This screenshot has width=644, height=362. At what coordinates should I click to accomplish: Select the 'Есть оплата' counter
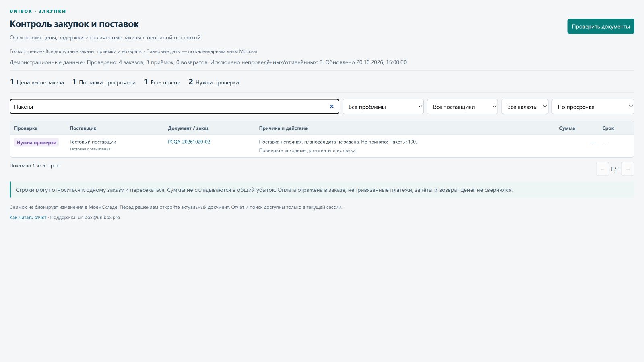(162, 82)
